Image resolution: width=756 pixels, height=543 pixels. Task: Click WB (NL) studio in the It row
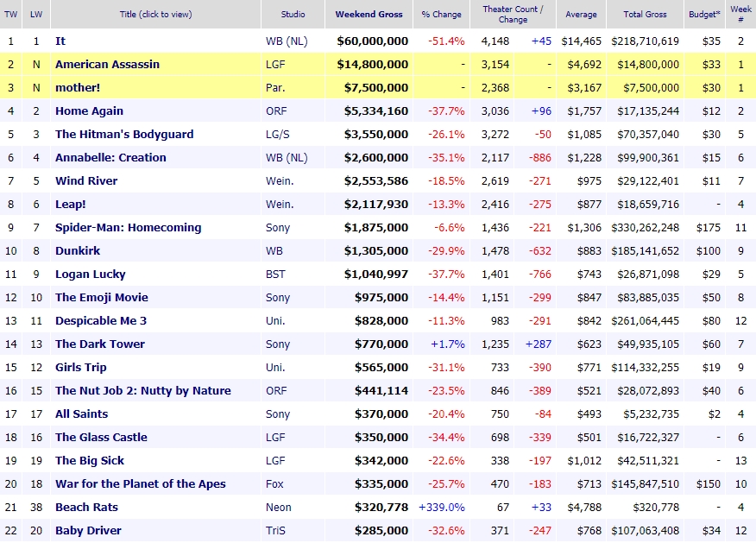287,41
